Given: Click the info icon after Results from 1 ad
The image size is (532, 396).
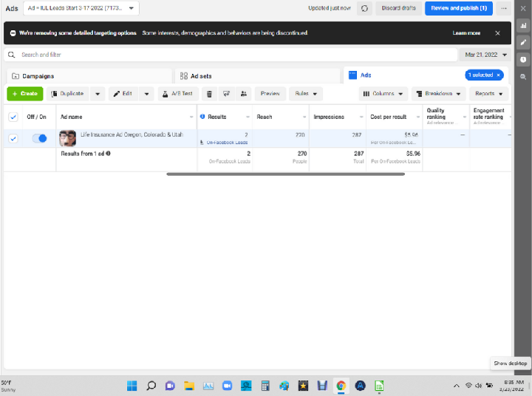Looking at the screenshot, I should (x=108, y=154).
